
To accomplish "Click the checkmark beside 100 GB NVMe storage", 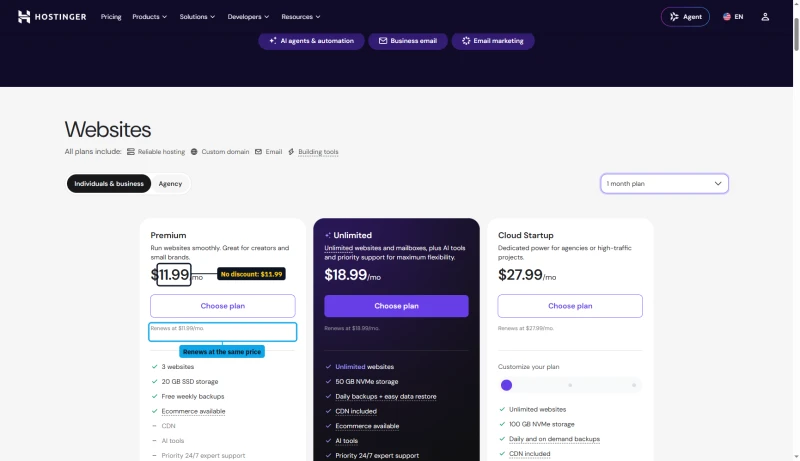I will click(x=502, y=424).
